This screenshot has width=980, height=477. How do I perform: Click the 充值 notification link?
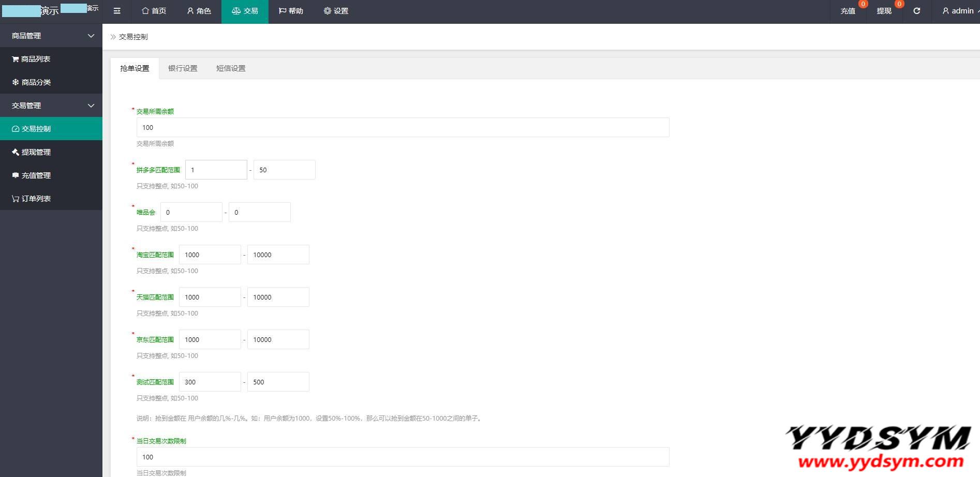click(848, 11)
